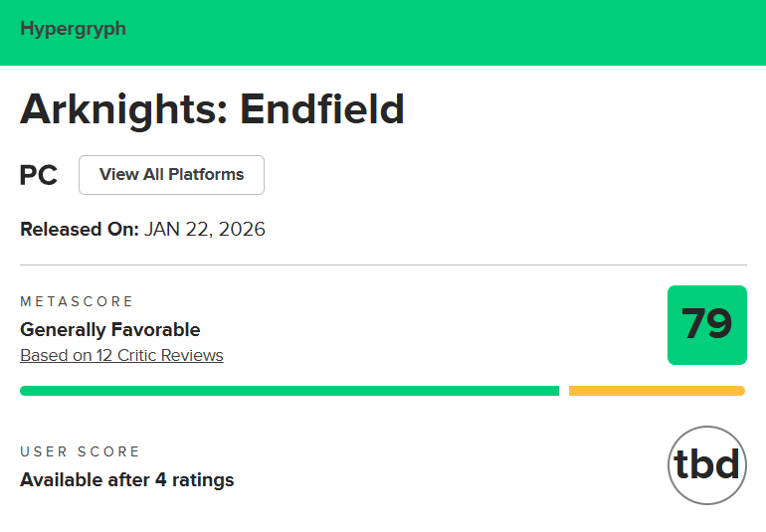Click the green 79 Metascore badge
766x532 pixels.
pos(706,324)
